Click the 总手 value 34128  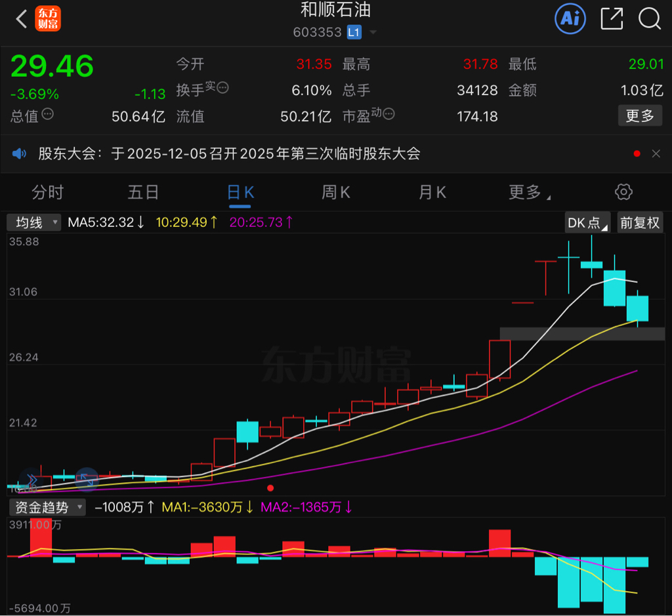click(x=477, y=91)
